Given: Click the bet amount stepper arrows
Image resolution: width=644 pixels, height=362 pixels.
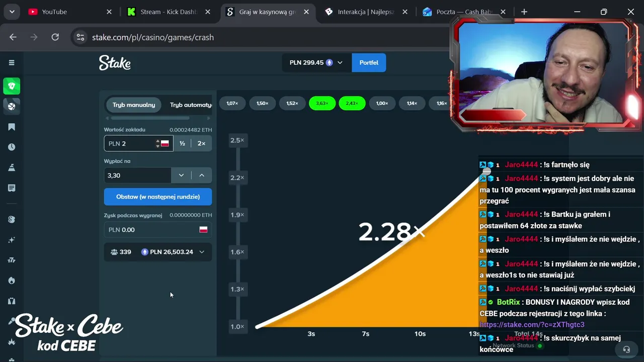Looking at the screenshot, I should tap(157, 143).
